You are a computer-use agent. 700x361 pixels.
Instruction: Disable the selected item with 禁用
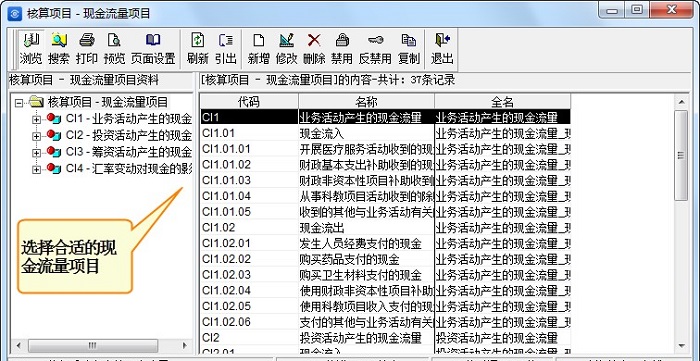pos(342,48)
